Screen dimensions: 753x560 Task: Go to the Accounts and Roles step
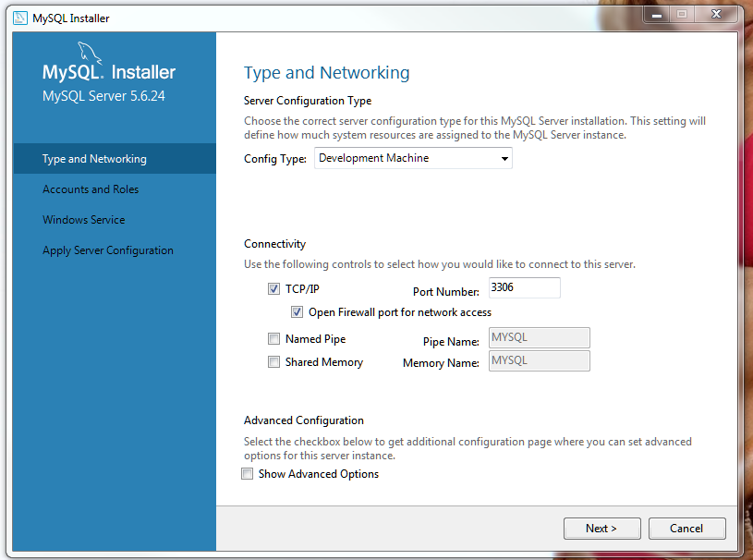click(x=91, y=189)
